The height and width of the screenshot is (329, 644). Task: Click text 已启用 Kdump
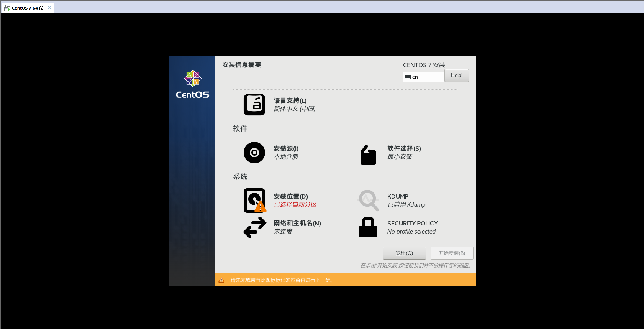click(x=406, y=204)
